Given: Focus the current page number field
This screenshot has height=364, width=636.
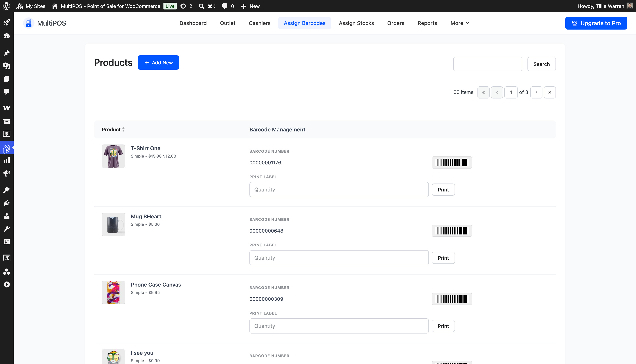Looking at the screenshot, I should [511, 92].
